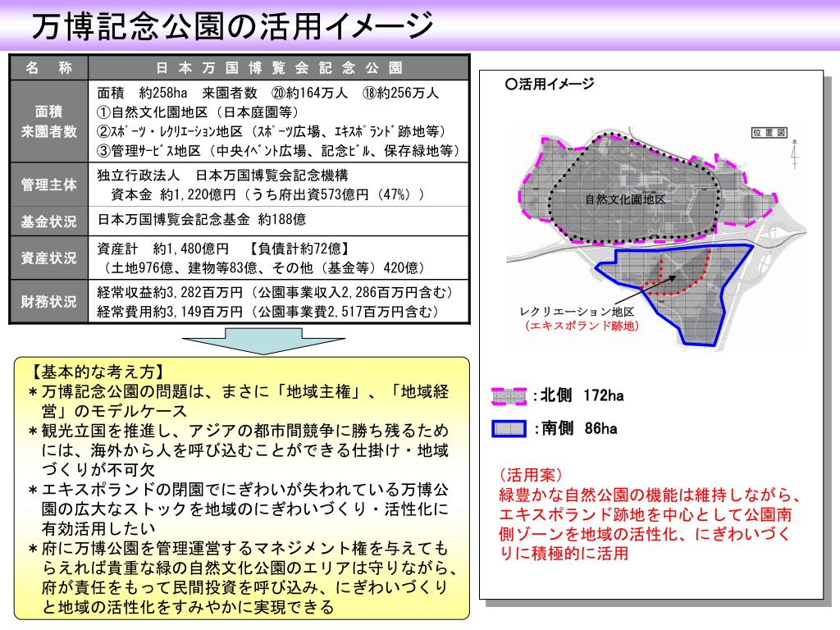Select the row label 基金状況
The height and width of the screenshot is (630, 840).
pos(48,221)
